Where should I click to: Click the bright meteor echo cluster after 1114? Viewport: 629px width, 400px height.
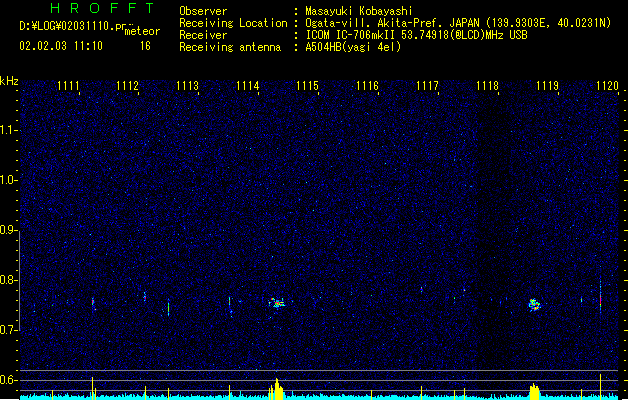click(x=277, y=303)
